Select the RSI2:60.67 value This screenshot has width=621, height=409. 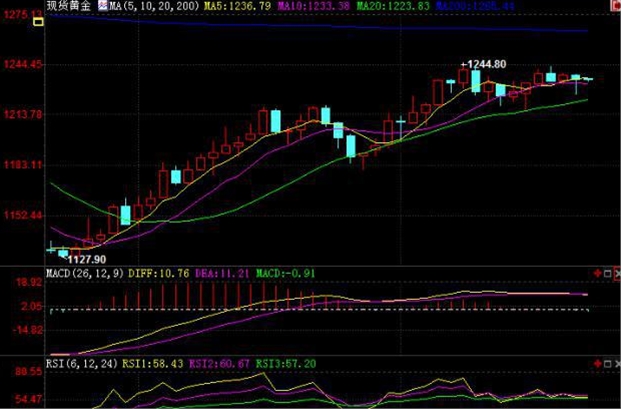tap(219, 363)
